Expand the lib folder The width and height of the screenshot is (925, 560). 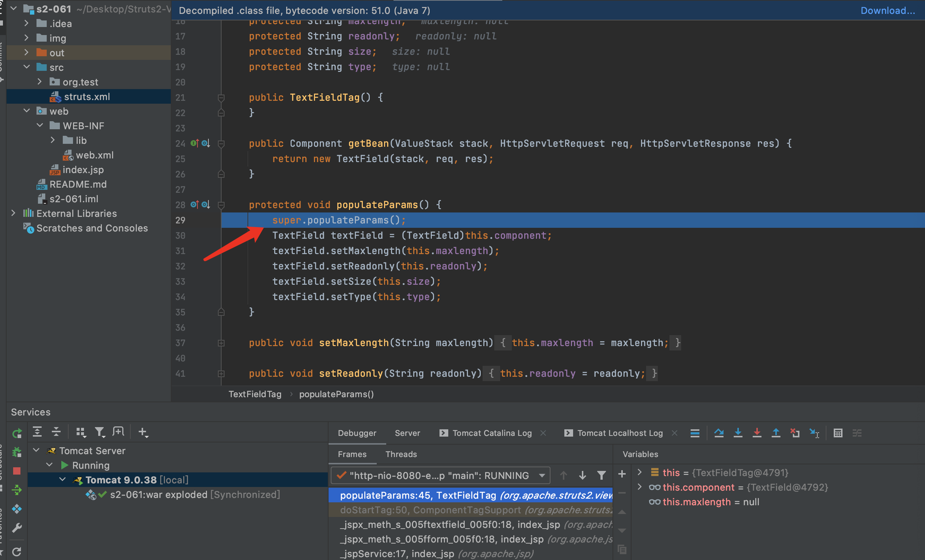click(x=53, y=140)
